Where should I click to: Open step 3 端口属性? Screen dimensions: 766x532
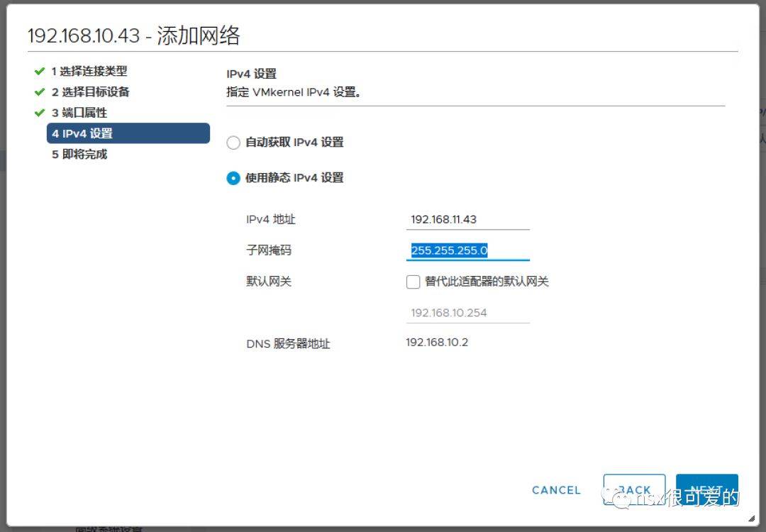79,113
